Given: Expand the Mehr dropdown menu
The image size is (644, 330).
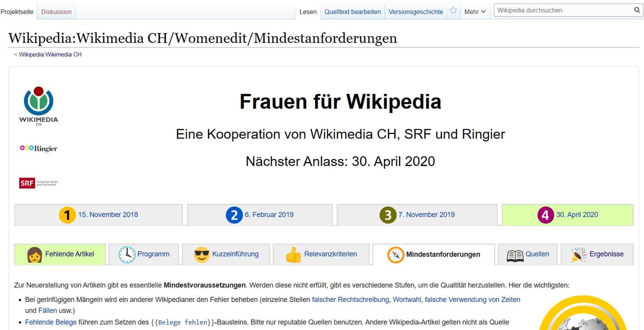Looking at the screenshot, I should click(475, 12).
